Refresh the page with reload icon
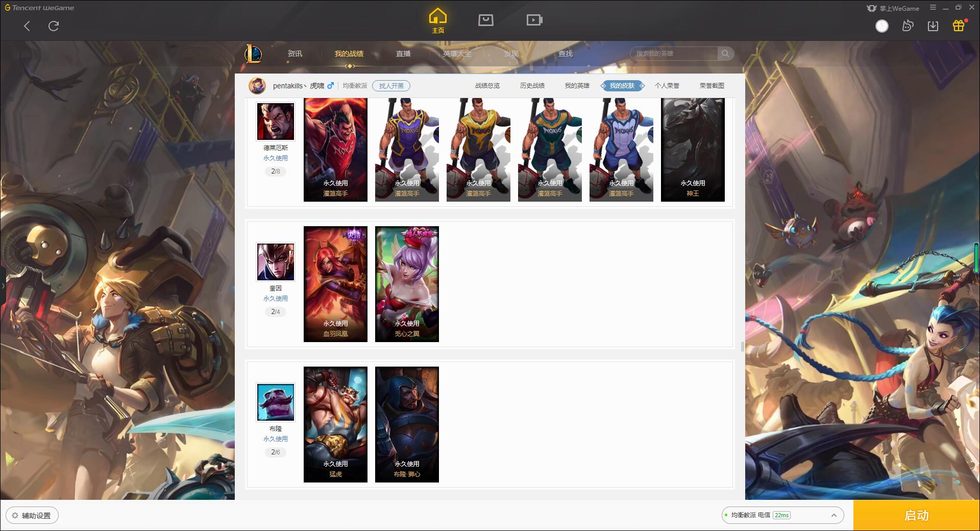Image resolution: width=980 pixels, height=531 pixels. [54, 26]
